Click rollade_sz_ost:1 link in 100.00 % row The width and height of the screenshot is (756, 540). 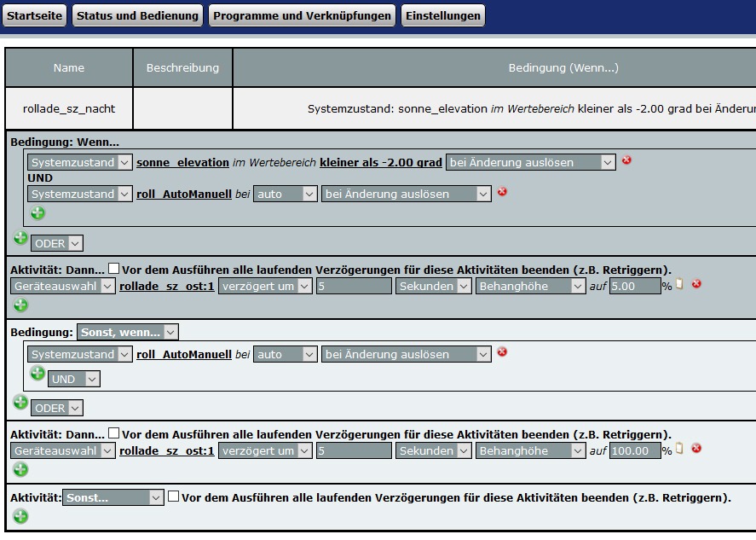pos(167,450)
